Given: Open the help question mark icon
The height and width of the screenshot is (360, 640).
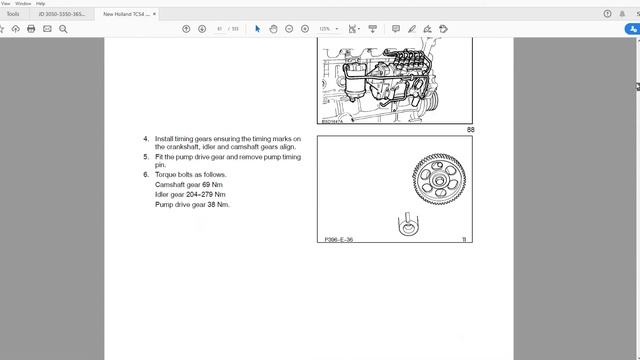Looking at the screenshot, I should click(607, 14).
